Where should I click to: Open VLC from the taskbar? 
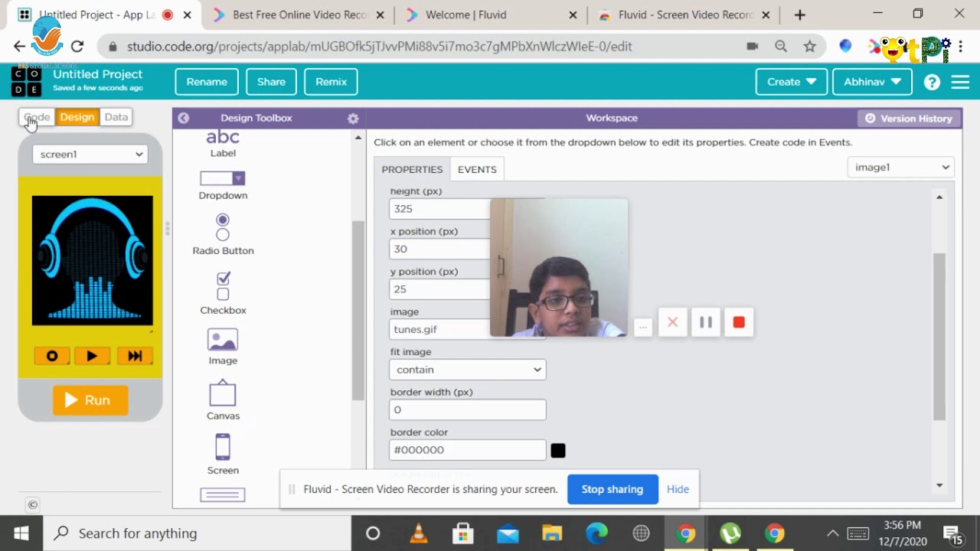[x=419, y=533]
